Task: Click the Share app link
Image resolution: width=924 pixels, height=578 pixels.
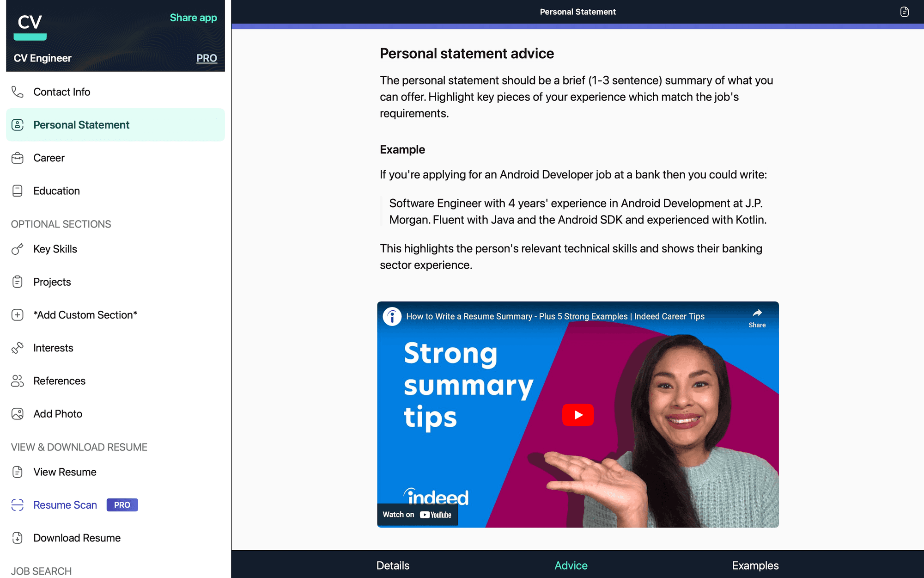Action: point(193,17)
